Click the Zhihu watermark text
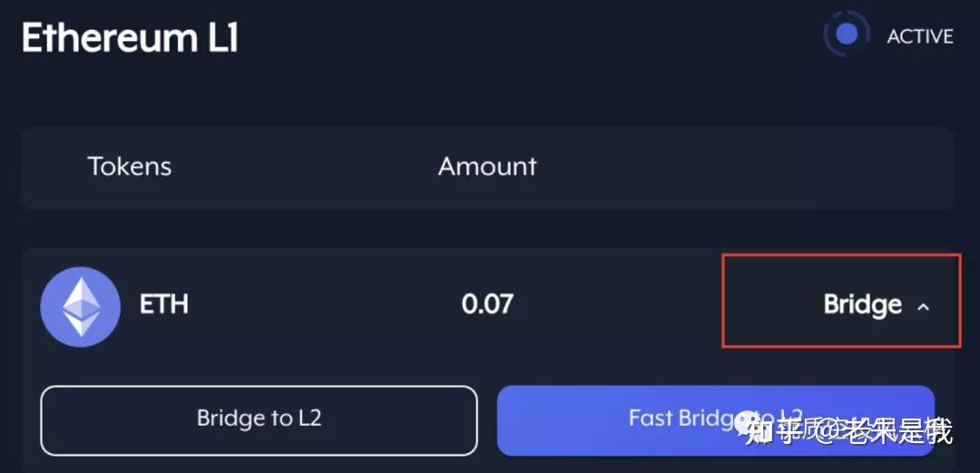Viewport: 980px width, 473px height. (x=850, y=430)
